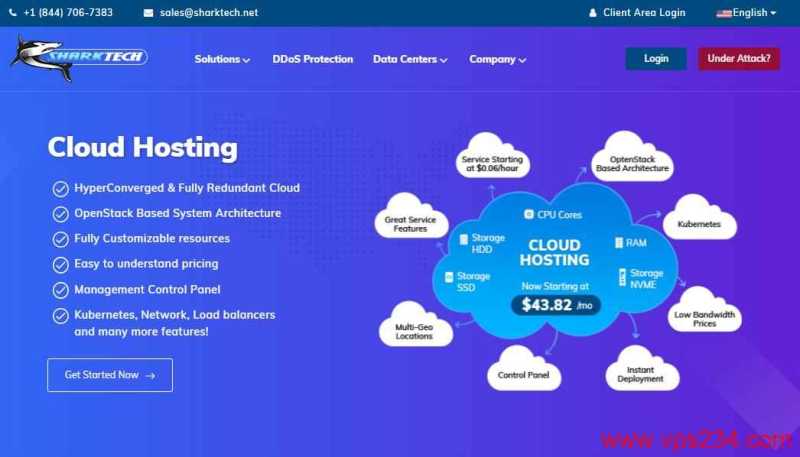Open the DDoS Protection menu item
Image resolution: width=800 pixels, height=457 pixels.
pyautogui.click(x=313, y=59)
